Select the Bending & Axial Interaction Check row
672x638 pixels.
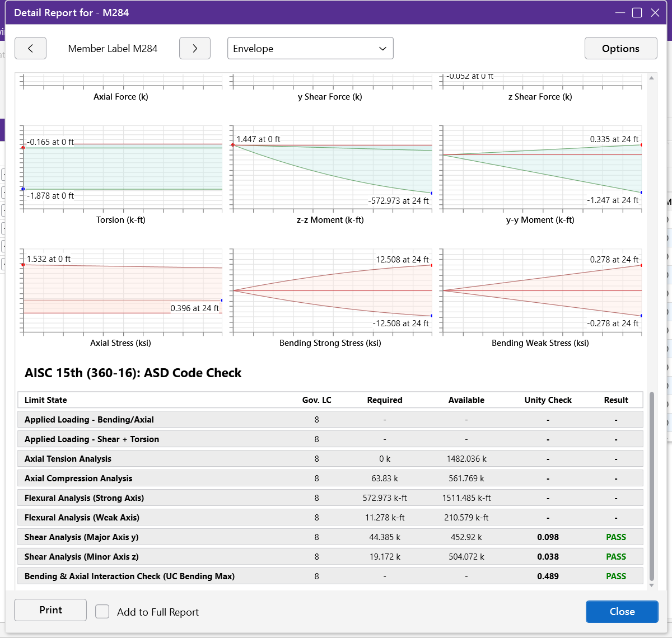tap(330, 576)
